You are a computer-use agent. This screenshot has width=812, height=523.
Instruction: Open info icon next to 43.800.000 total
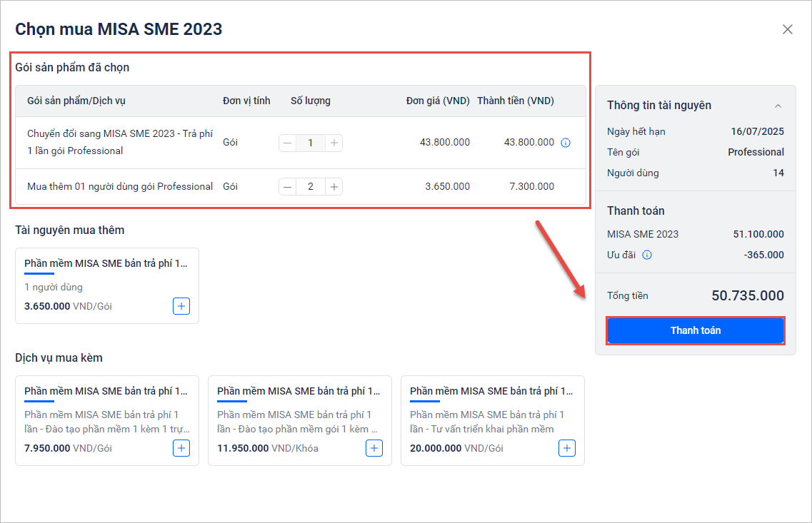coord(566,143)
